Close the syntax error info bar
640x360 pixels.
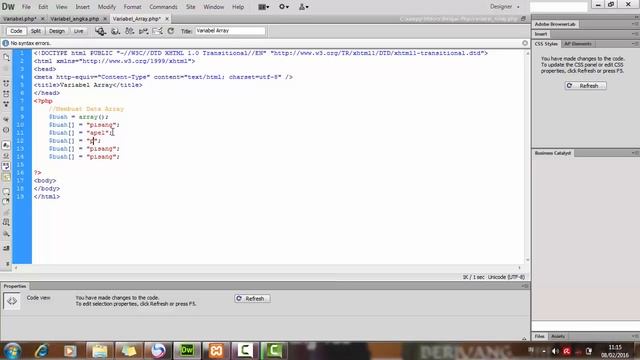[525, 43]
